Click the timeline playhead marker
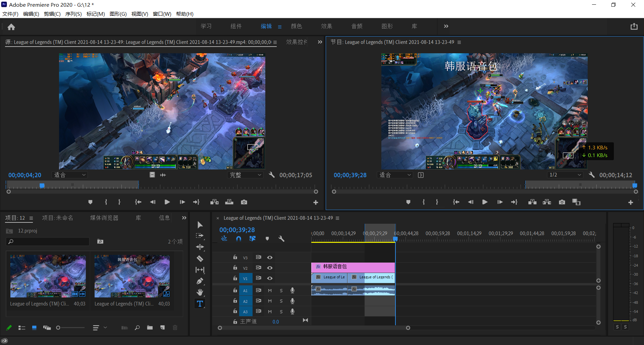This screenshot has height=345, width=644. pos(395,239)
